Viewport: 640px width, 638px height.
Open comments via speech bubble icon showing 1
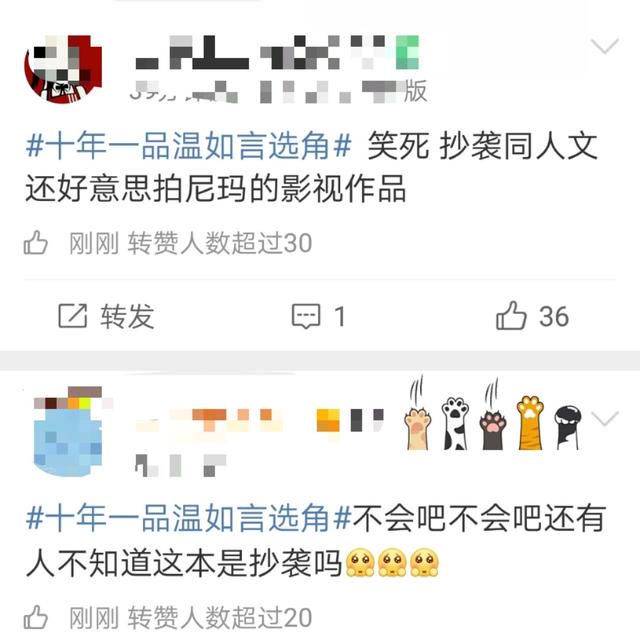(x=306, y=316)
